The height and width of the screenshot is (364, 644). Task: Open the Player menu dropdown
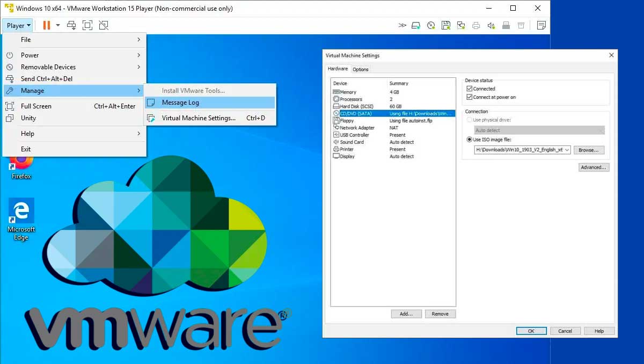17,25
